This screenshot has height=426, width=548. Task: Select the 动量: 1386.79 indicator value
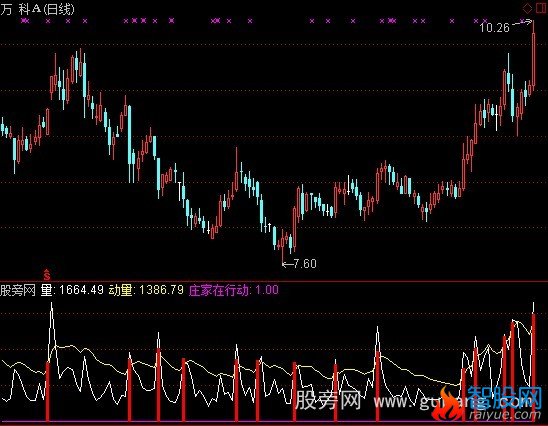click(146, 290)
